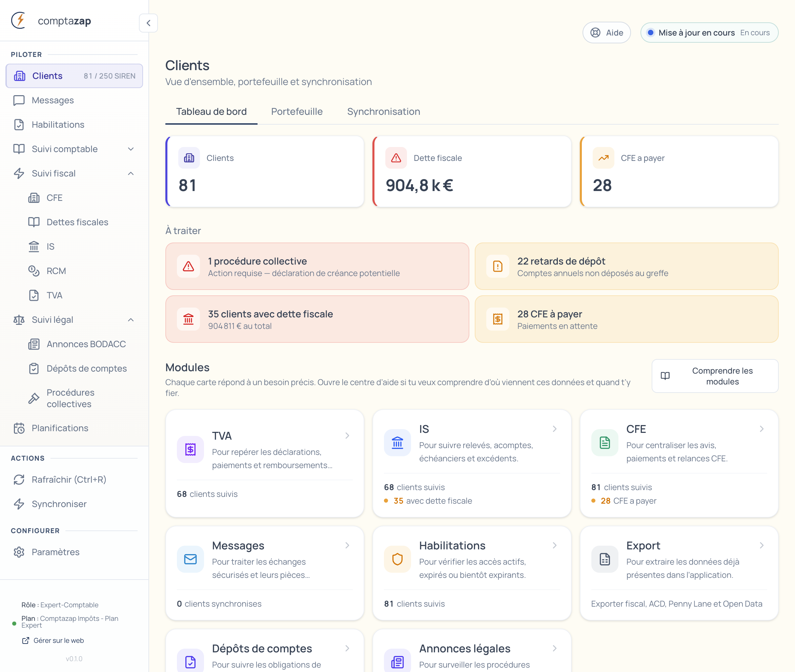
Task: Open the Dette fiscale summary card
Action: click(472, 171)
